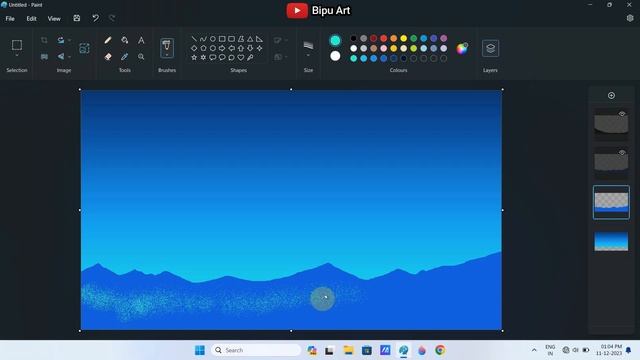This screenshot has height=360, width=640.
Task: Click the Save icon in title bar
Action: pyautogui.click(x=77, y=18)
